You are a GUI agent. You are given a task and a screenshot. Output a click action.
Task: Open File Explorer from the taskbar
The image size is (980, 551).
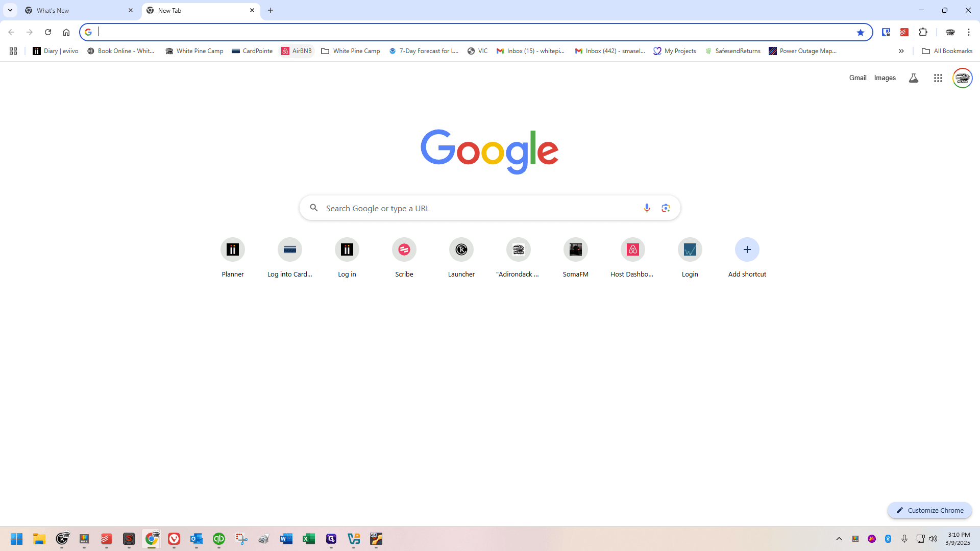(39, 539)
